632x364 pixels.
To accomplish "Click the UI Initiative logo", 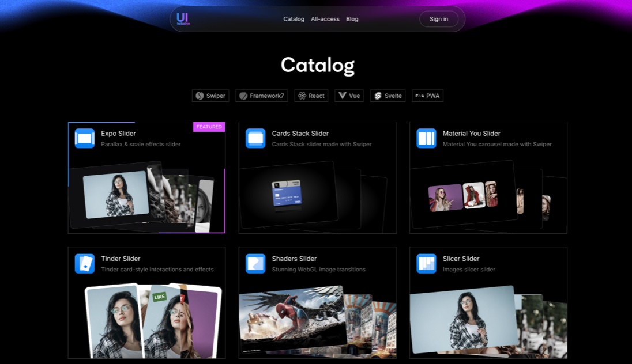I will point(183,19).
